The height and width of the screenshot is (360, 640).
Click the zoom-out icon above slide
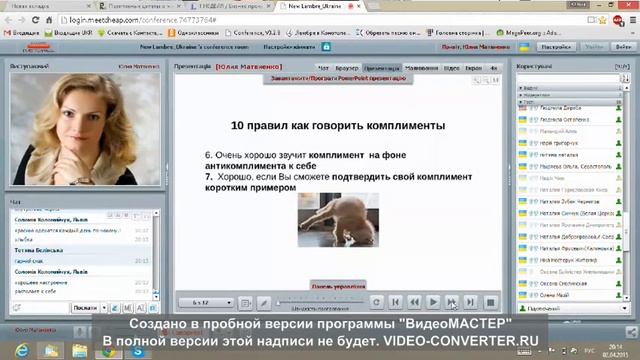pos(486,80)
